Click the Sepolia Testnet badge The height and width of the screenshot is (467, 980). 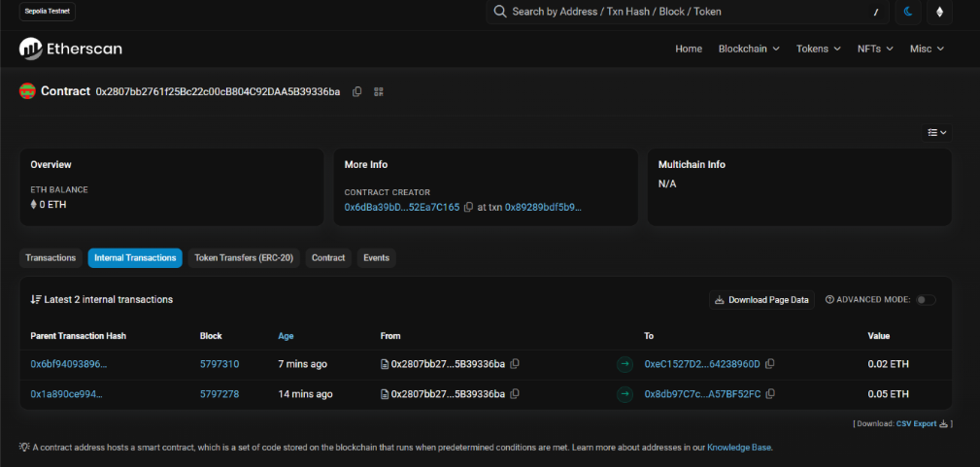point(48,12)
